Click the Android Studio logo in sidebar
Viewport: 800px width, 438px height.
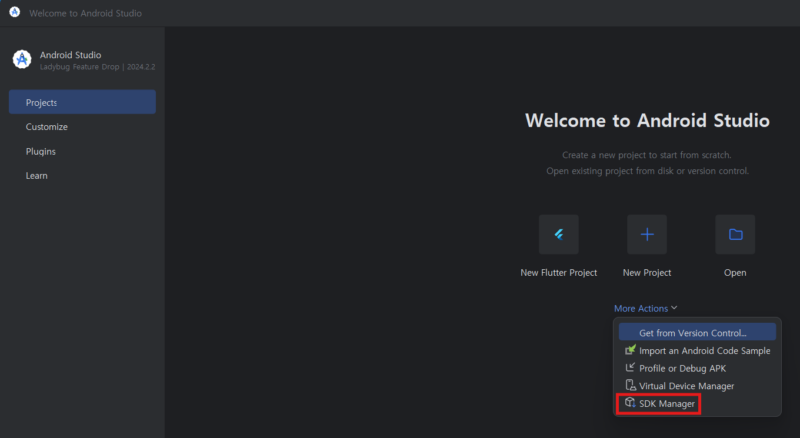pos(22,60)
